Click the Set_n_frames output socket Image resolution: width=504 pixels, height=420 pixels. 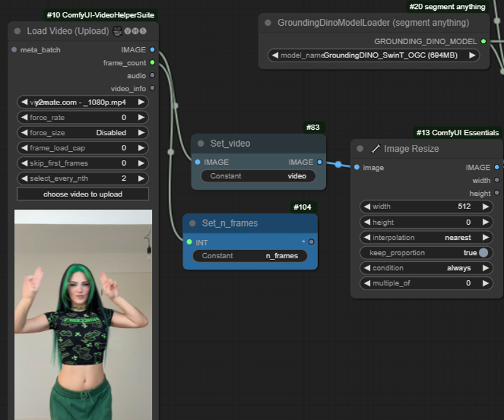point(311,242)
